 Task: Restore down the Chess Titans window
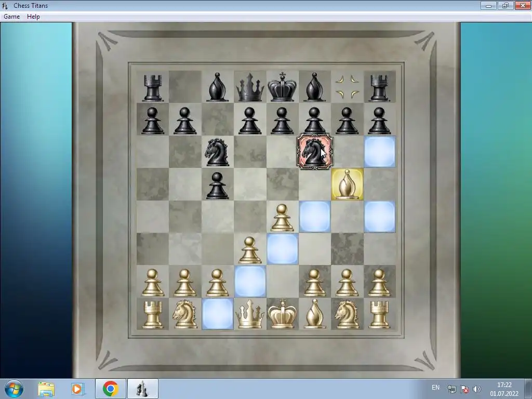506,5
